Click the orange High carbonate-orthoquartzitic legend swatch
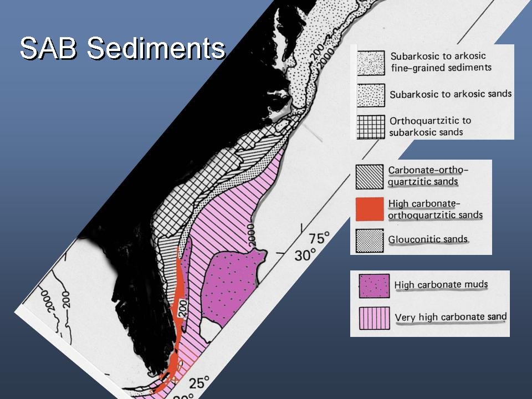This screenshot has width=532, height=399. click(369, 208)
